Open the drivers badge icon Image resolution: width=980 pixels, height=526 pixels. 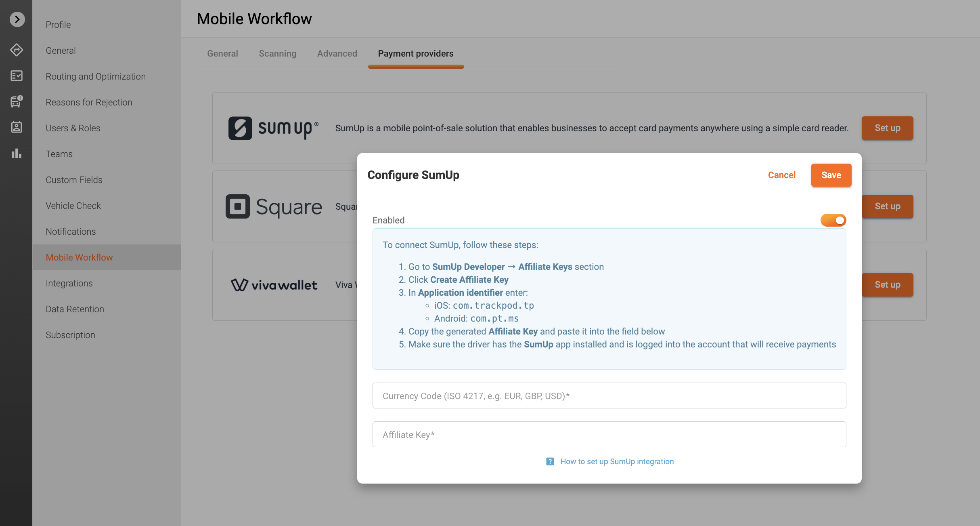[17, 127]
